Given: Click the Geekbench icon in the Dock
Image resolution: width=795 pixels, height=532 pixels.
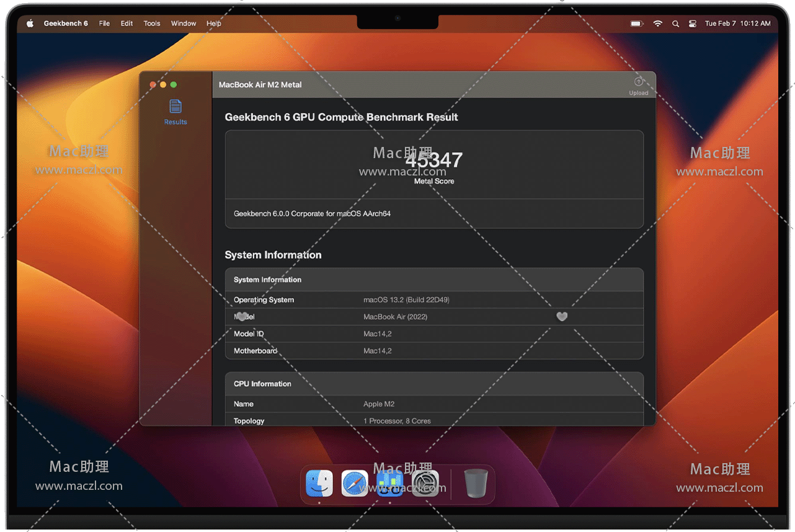Looking at the screenshot, I should point(390,484).
